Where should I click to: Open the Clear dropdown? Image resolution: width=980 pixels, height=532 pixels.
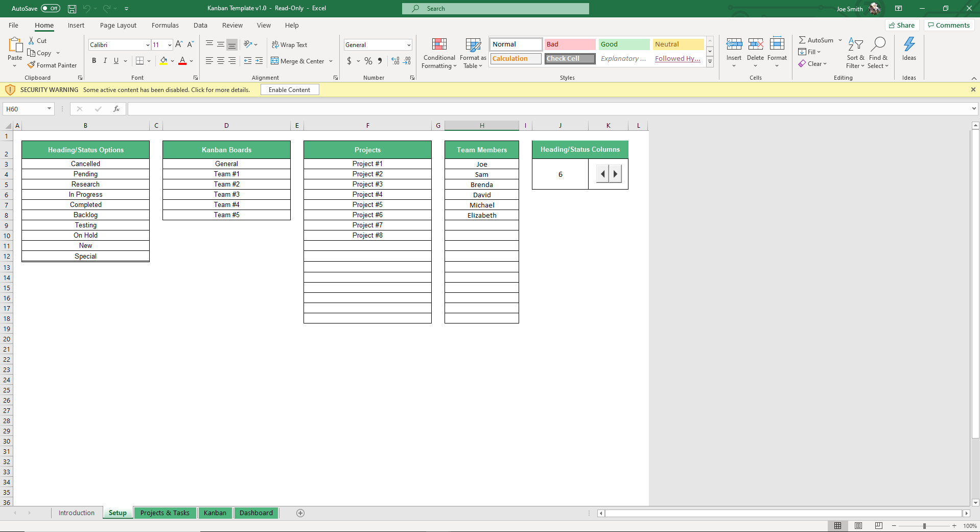[812, 64]
